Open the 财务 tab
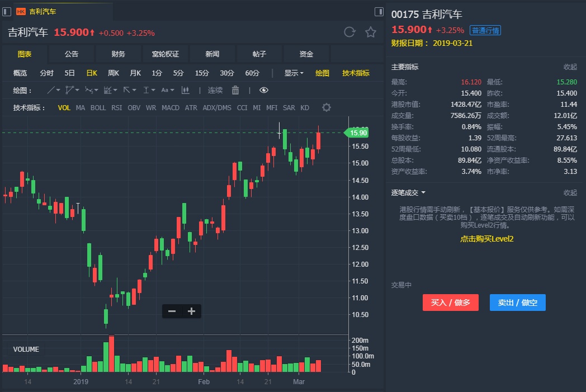Viewport: 586px width, 392px height. pyautogui.click(x=118, y=54)
